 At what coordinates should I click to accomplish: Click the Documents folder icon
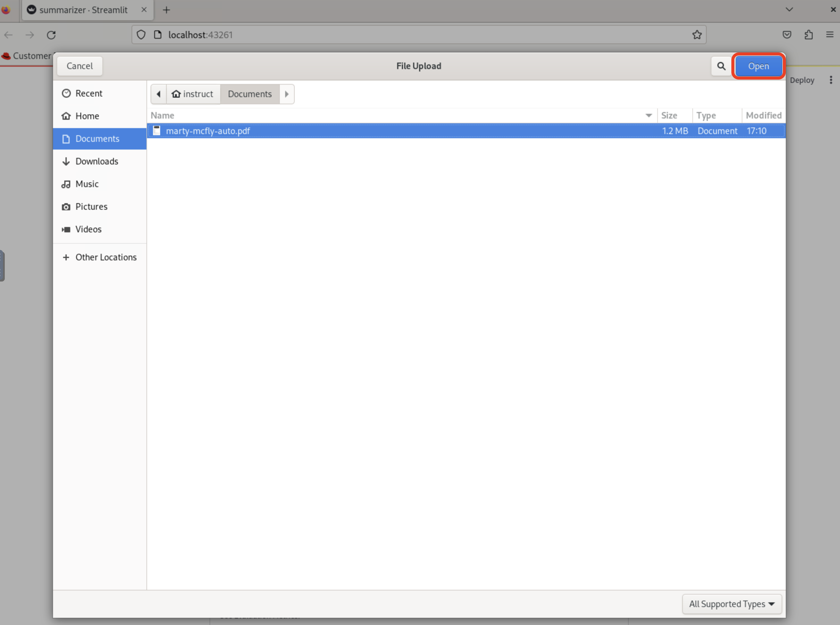(65, 139)
